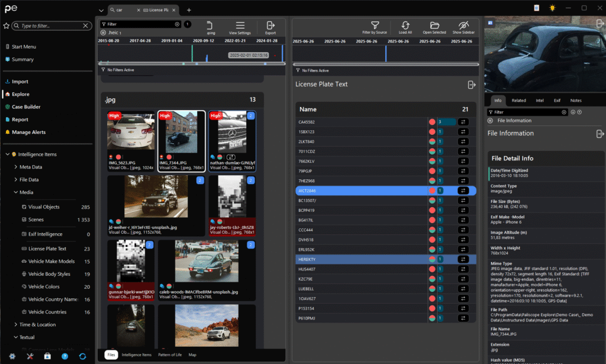Expand the Time & Location section

pyautogui.click(x=15, y=324)
